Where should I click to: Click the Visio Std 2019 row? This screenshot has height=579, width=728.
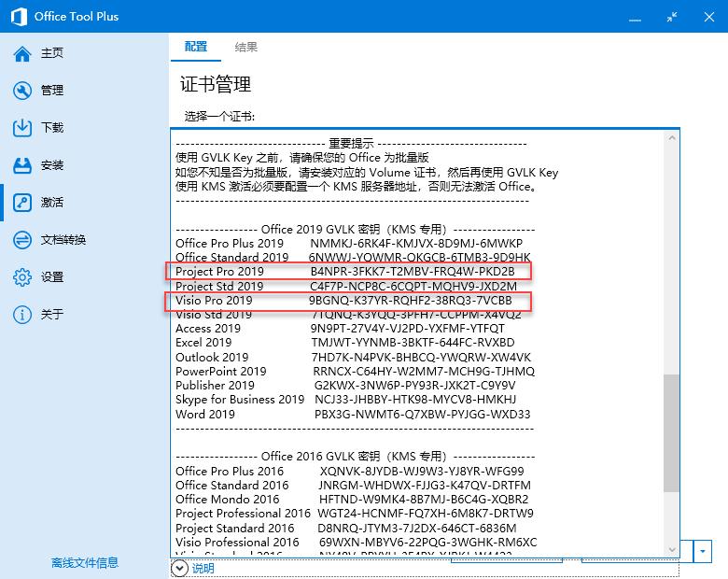348,315
